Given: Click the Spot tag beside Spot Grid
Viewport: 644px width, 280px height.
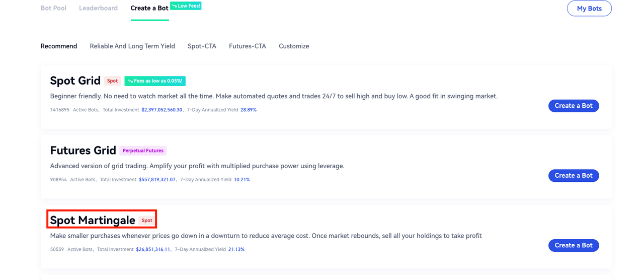Looking at the screenshot, I should pos(112,81).
